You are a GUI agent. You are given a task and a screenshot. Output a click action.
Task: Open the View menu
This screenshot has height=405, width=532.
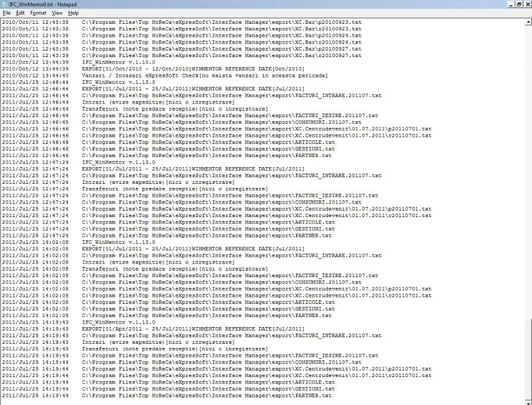[57, 13]
